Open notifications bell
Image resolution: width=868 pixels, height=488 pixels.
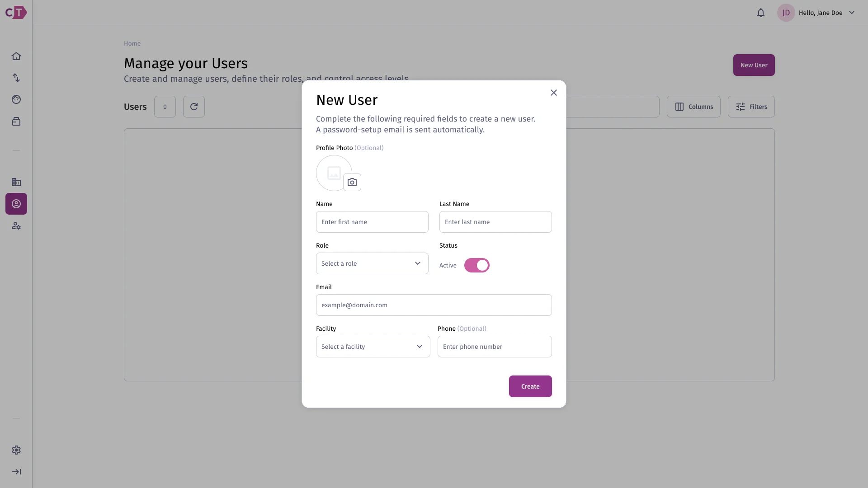(x=761, y=13)
